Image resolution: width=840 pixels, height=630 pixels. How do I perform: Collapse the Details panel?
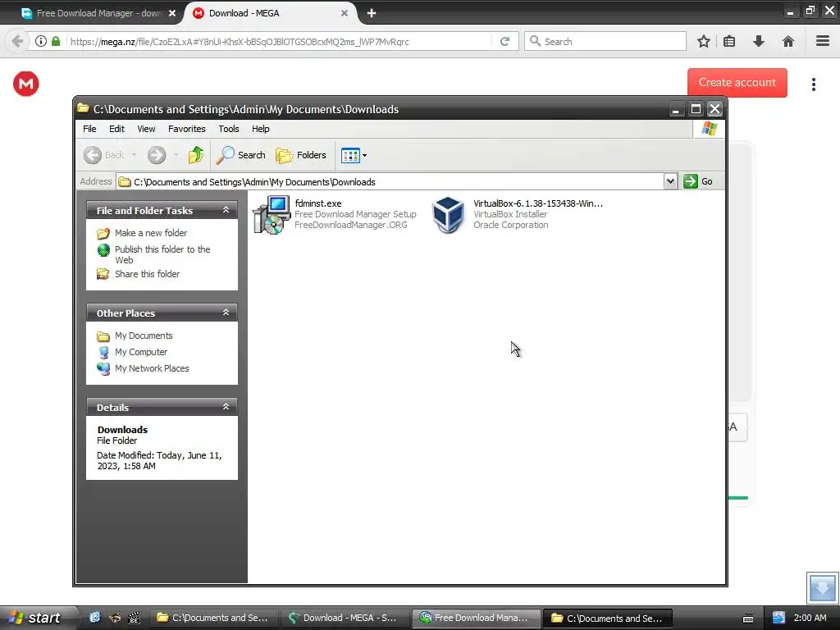tap(226, 407)
